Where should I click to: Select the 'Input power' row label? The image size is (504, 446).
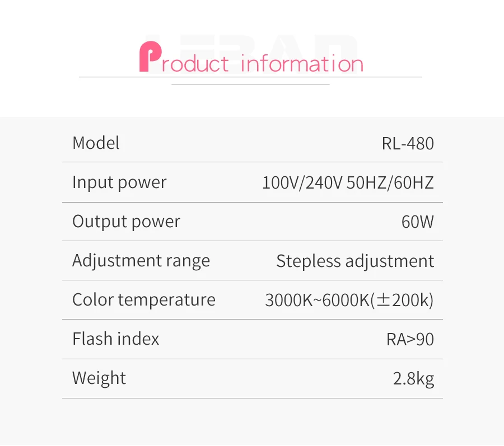pos(119,182)
